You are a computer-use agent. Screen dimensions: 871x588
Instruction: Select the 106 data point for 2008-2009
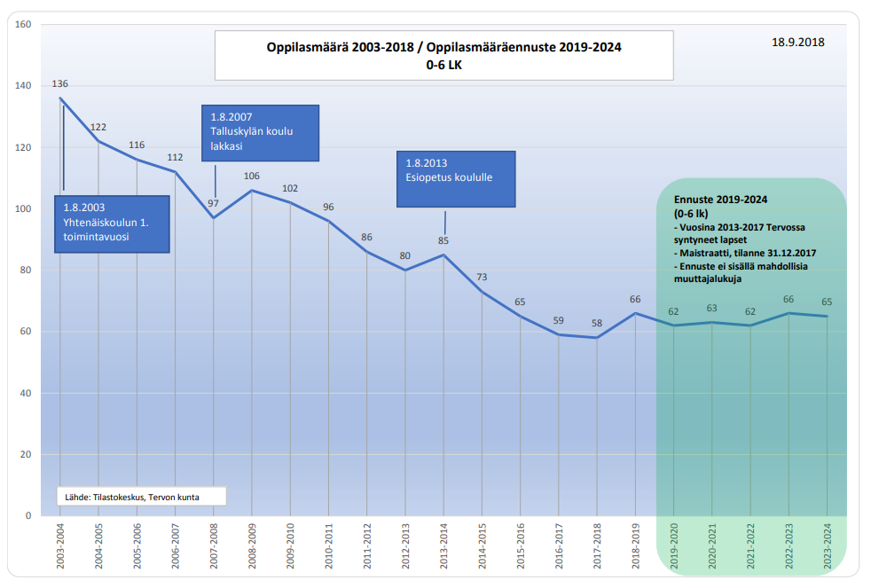click(252, 176)
